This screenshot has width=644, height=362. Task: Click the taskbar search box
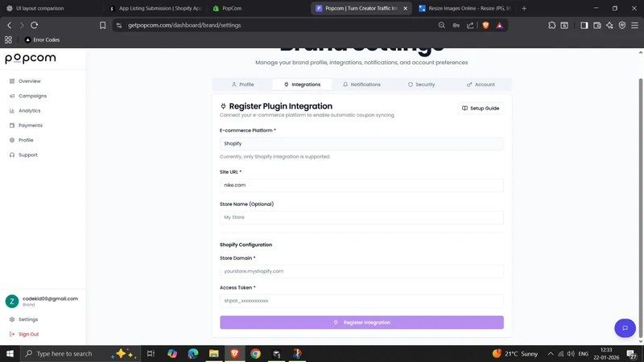[x=80, y=353]
